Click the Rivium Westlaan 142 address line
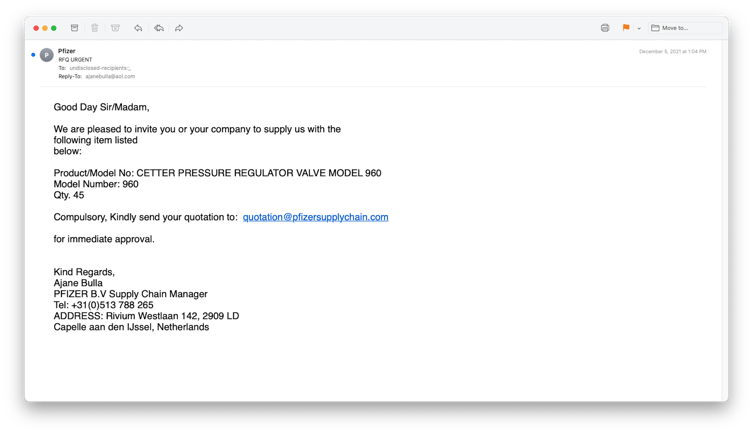Viewport: 753px width, 434px height. click(x=146, y=316)
